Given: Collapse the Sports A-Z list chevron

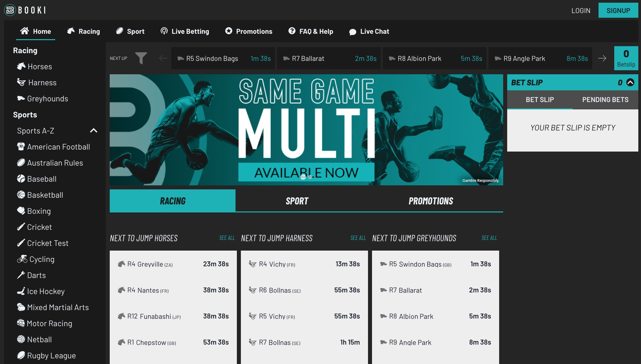Looking at the screenshot, I should click(x=94, y=130).
